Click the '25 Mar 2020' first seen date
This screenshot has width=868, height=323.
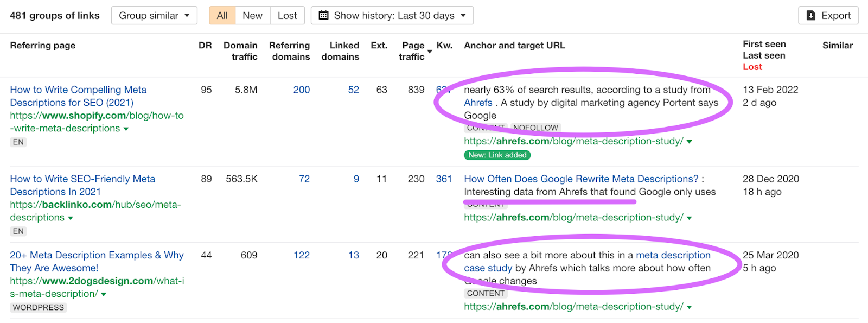[771, 255]
